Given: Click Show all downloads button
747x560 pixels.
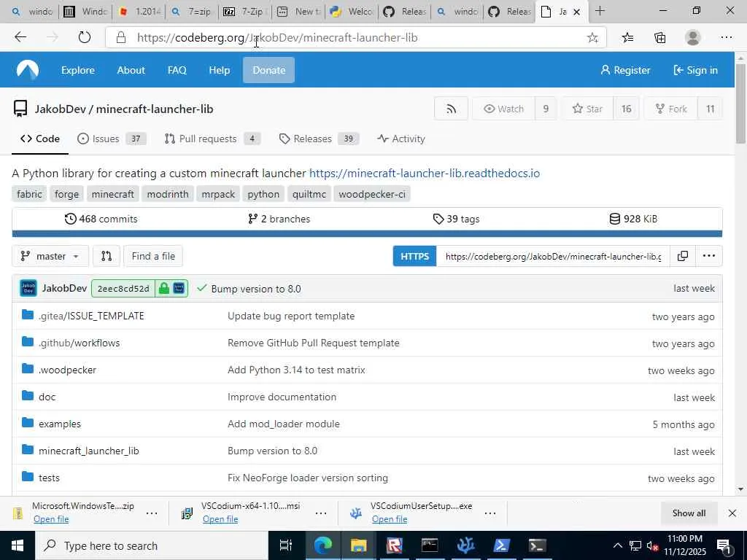Looking at the screenshot, I should 689,513.
